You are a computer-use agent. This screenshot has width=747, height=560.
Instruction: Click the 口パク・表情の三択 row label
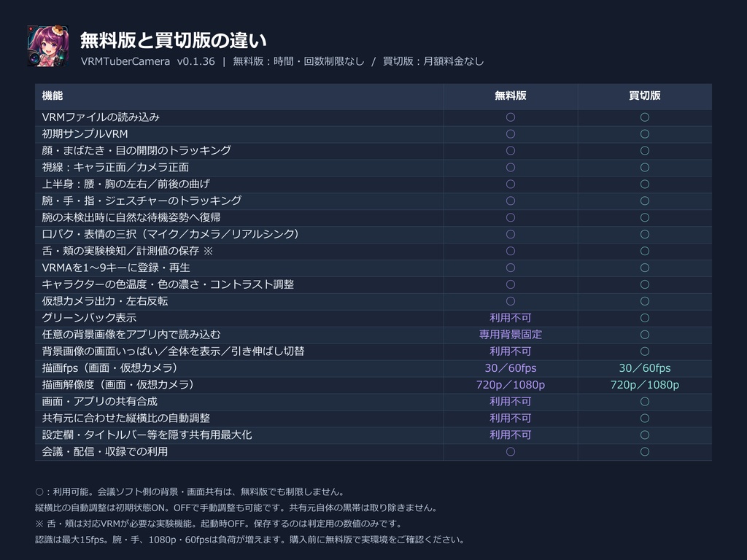click(171, 234)
